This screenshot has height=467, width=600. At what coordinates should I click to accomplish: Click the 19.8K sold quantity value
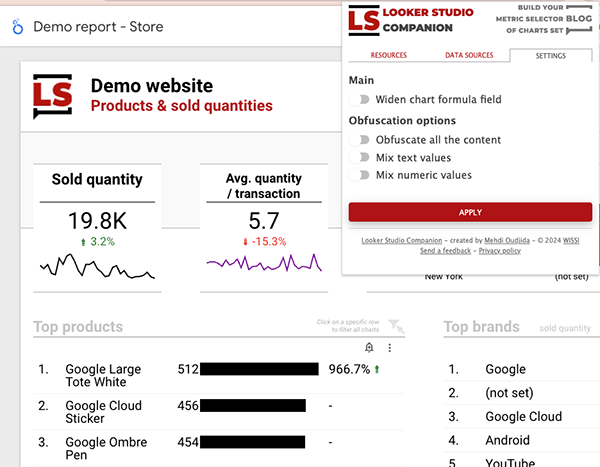[x=97, y=221]
